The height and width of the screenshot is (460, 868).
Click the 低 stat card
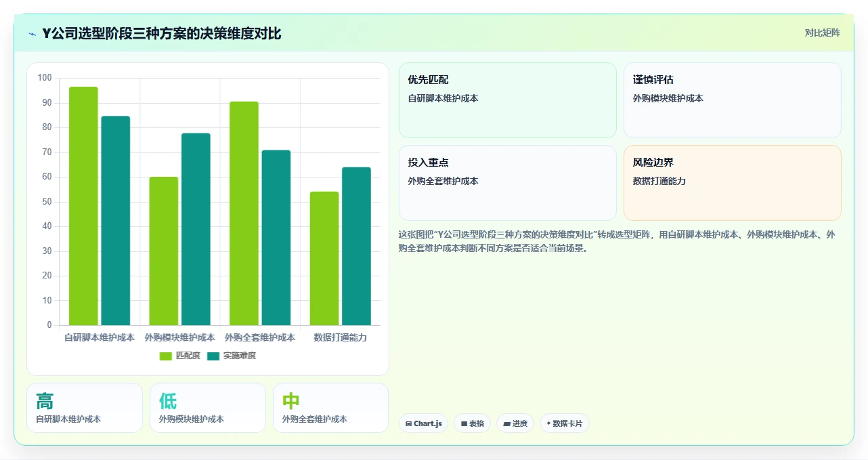208,408
